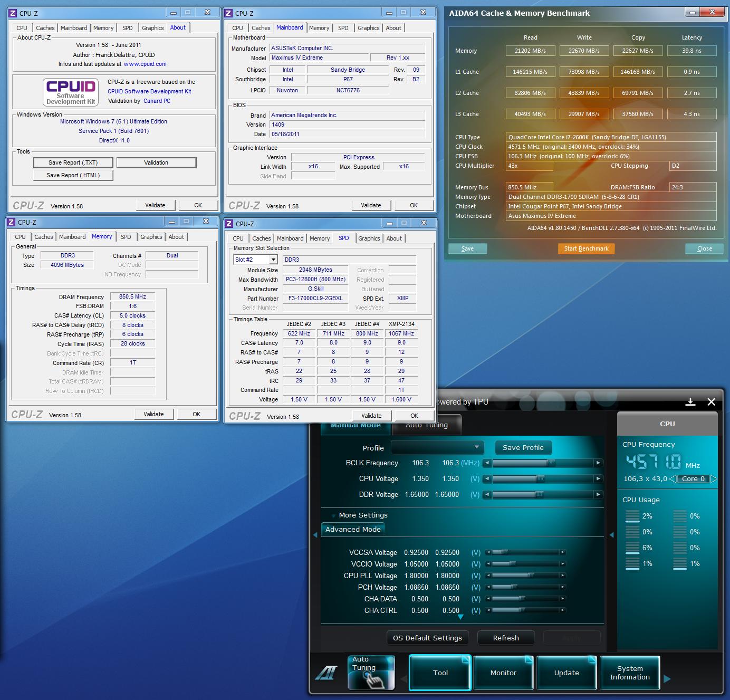The image size is (730, 700).
Task: Open the Slot #2 memory slot dropdown
Action: tap(273, 260)
